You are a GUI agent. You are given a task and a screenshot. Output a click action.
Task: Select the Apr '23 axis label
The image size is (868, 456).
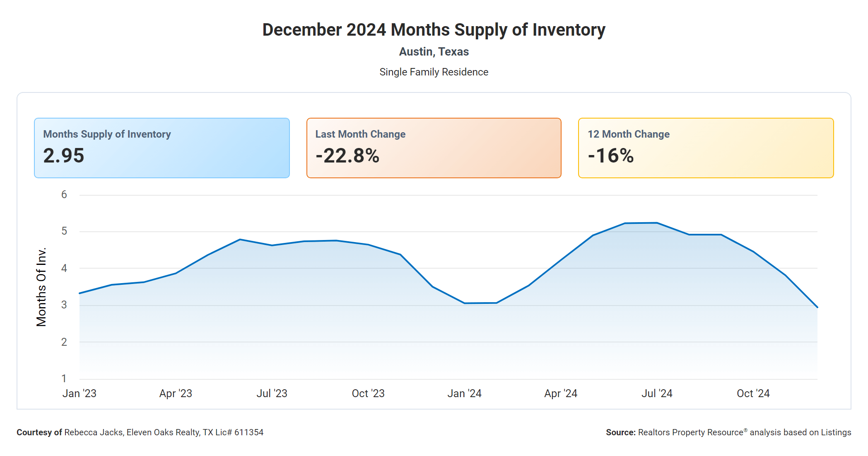[176, 393]
